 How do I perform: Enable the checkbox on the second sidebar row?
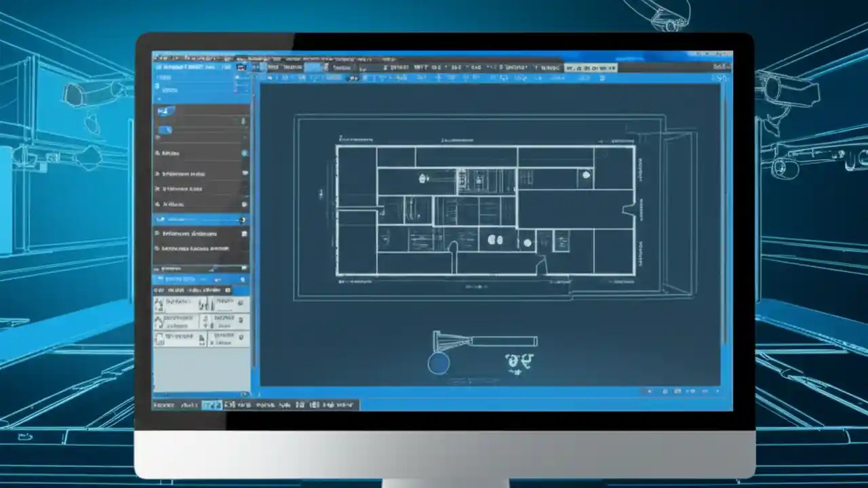pyautogui.click(x=243, y=174)
